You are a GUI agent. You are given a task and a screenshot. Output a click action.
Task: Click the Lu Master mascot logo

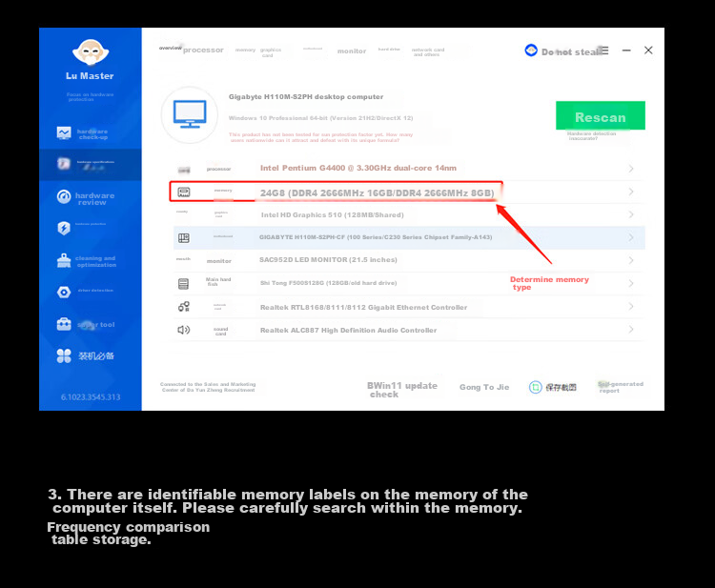pos(91,52)
